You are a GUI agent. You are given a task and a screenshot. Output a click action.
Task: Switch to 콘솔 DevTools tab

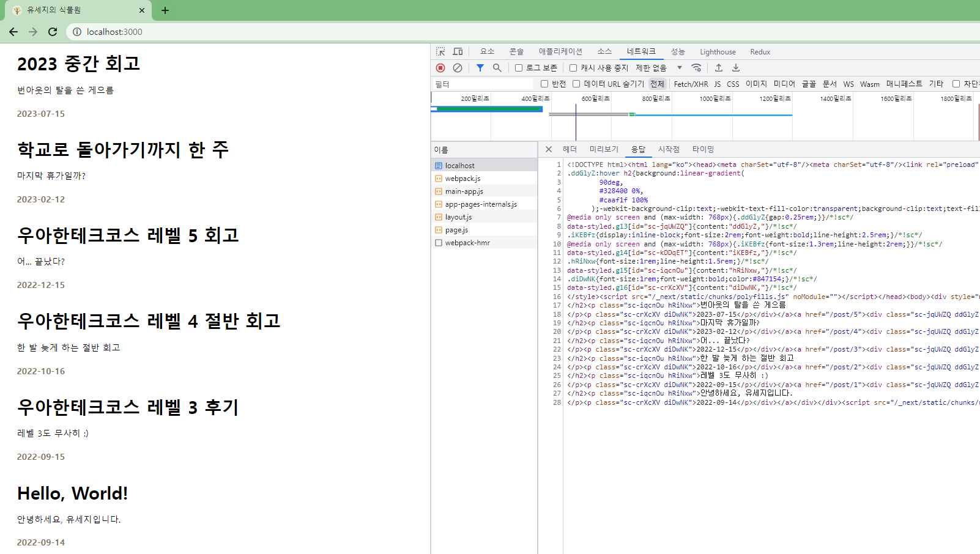[x=517, y=52]
